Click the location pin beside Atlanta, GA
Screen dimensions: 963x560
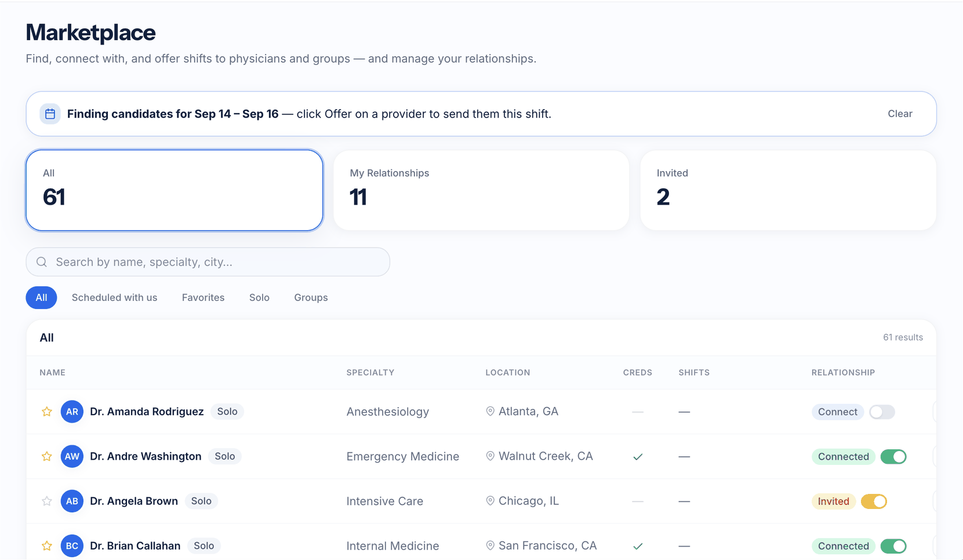(490, 411)
